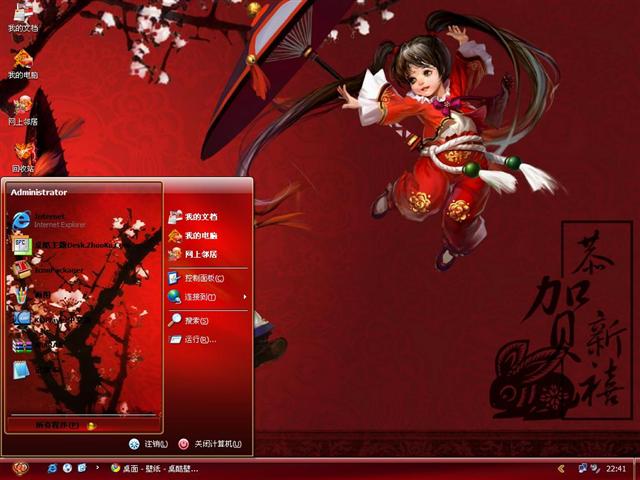Open Notepad icon in start menu
640x480 pixels.
(x=21, y=370)
